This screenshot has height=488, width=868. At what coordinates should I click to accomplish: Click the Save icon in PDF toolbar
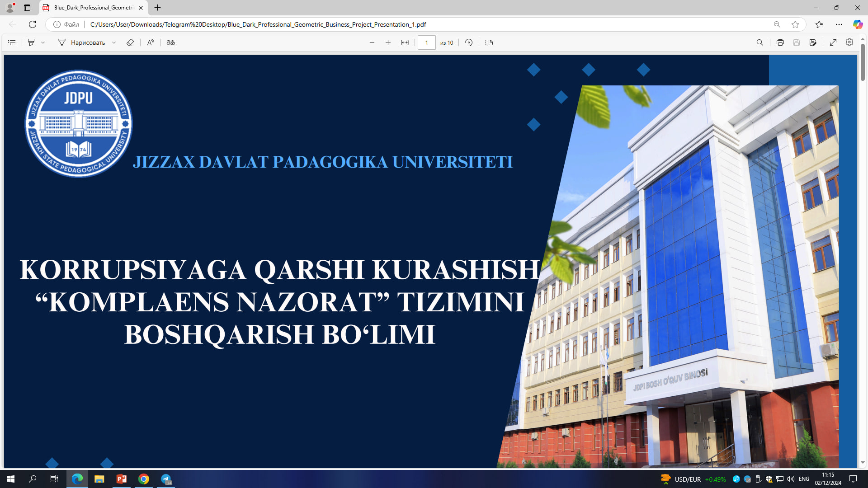pos(797,42)
